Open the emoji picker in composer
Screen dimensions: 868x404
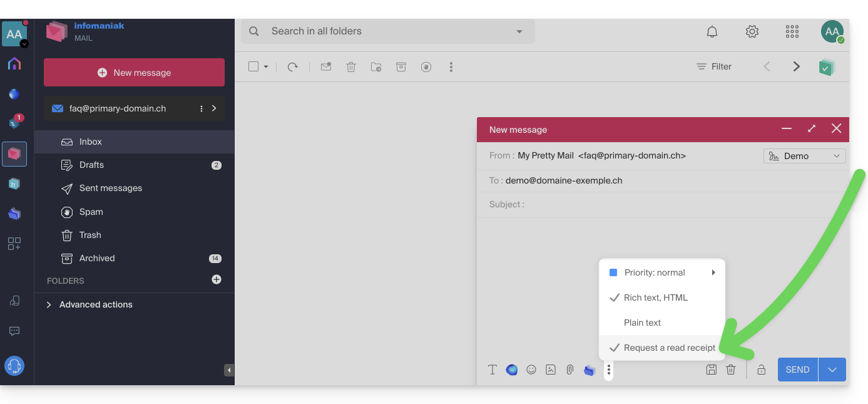[531, 370]
